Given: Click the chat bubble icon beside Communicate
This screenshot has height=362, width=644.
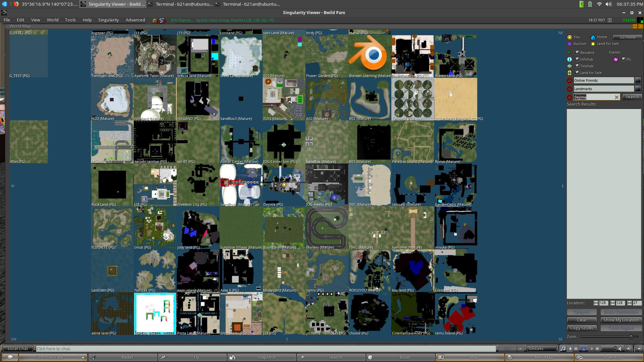Looking at the screenshot, I should tap(10, 357).
